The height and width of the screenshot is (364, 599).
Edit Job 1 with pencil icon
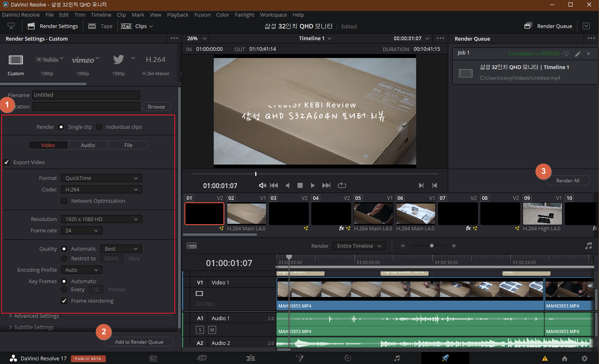click(x=578, y=53)
